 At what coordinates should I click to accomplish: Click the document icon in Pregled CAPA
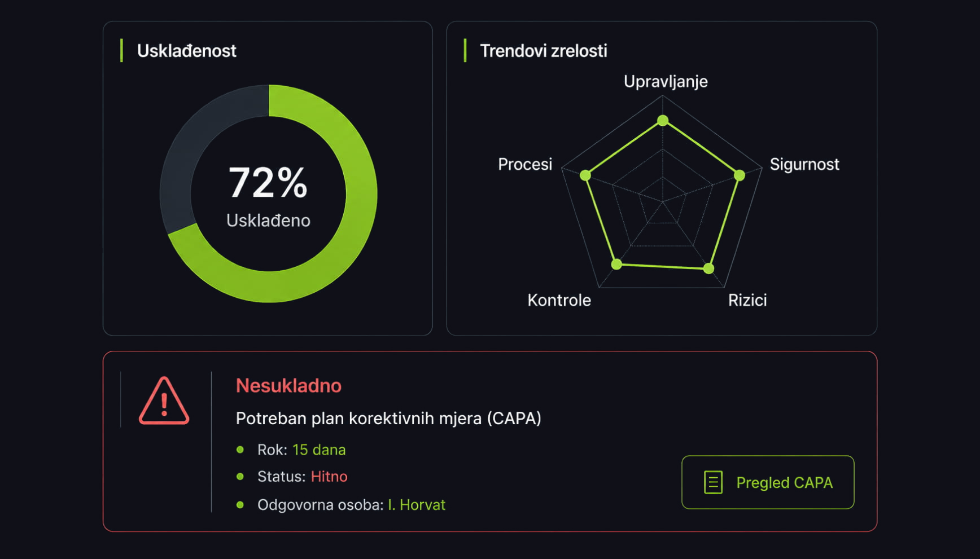point(713,482)
